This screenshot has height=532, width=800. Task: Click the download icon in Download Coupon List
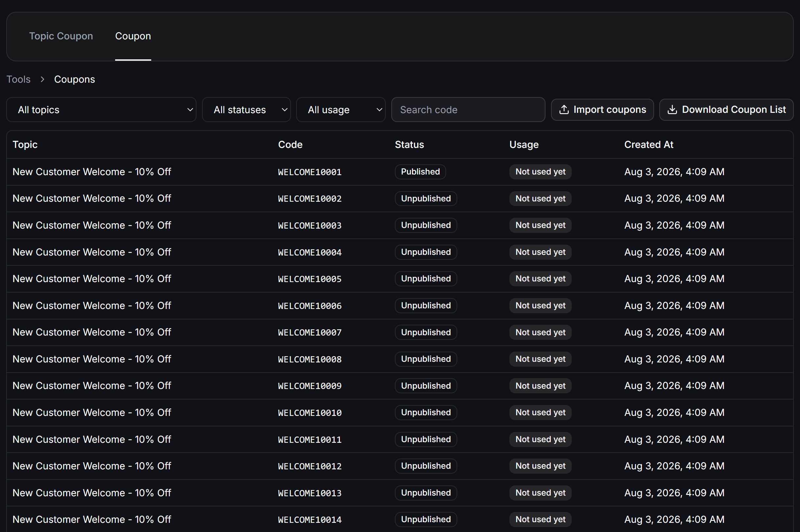pos(672,110)
